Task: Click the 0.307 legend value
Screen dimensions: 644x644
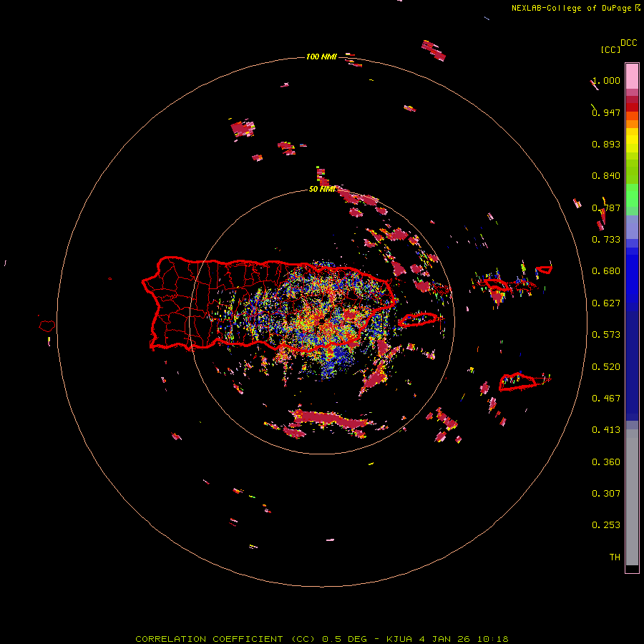Action: pos(606,494)
